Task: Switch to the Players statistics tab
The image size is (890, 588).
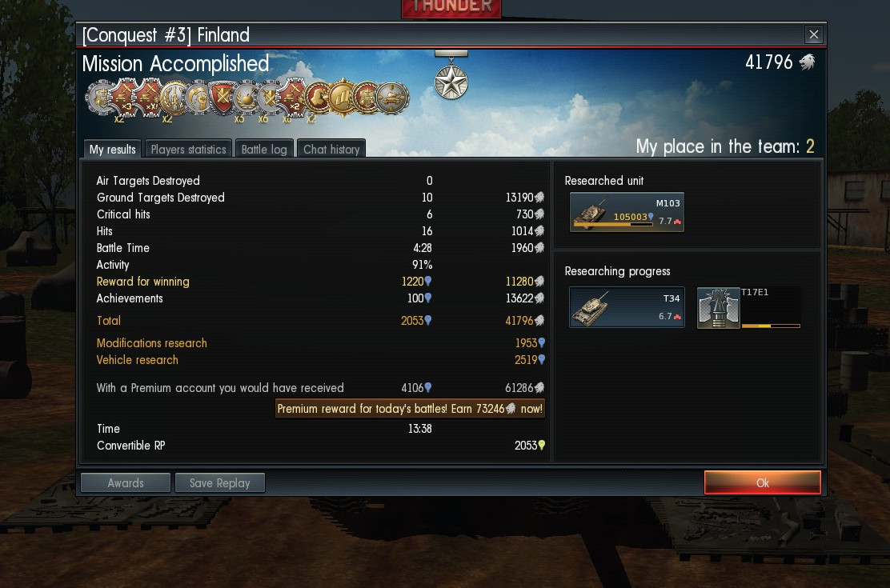Action: [188, 149]
